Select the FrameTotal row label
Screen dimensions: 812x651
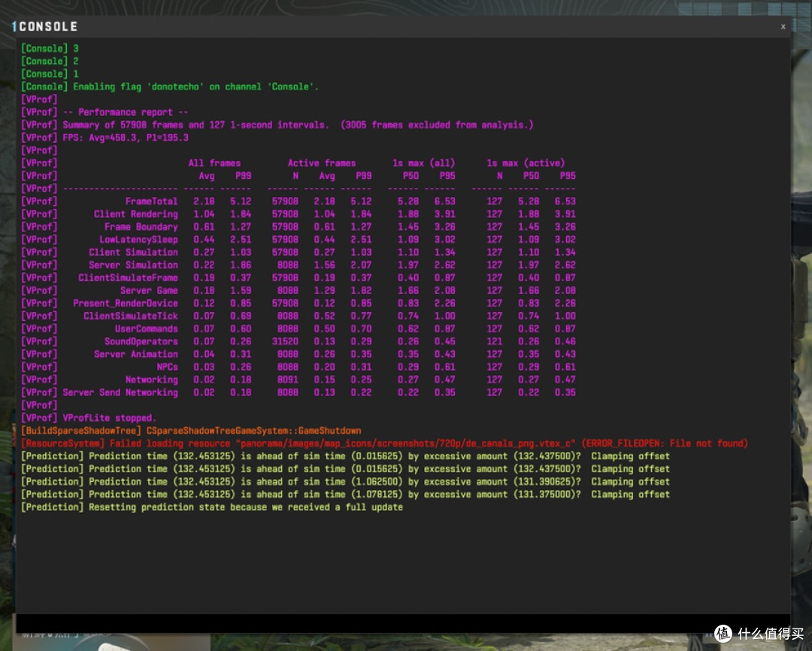(151, 201)
